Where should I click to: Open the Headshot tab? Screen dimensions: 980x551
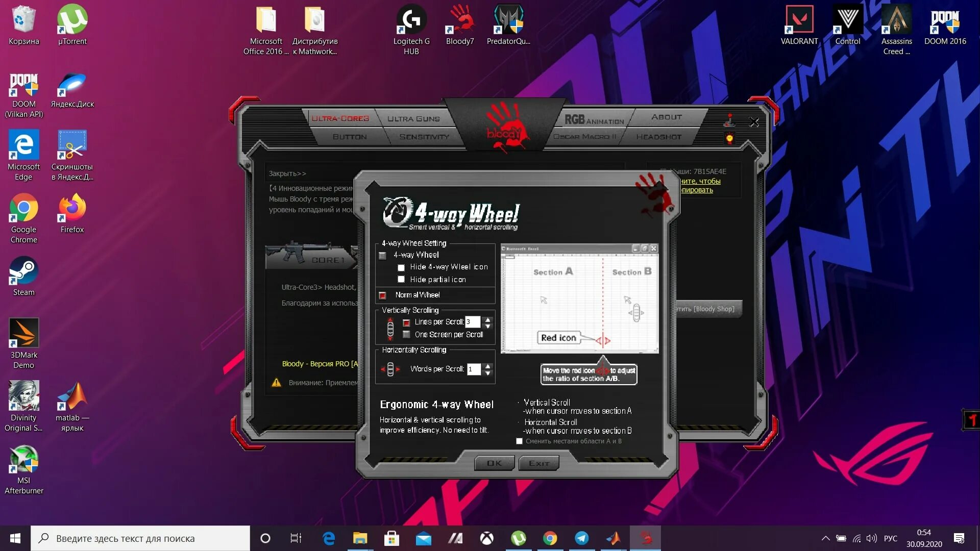[x=658, y=137]
